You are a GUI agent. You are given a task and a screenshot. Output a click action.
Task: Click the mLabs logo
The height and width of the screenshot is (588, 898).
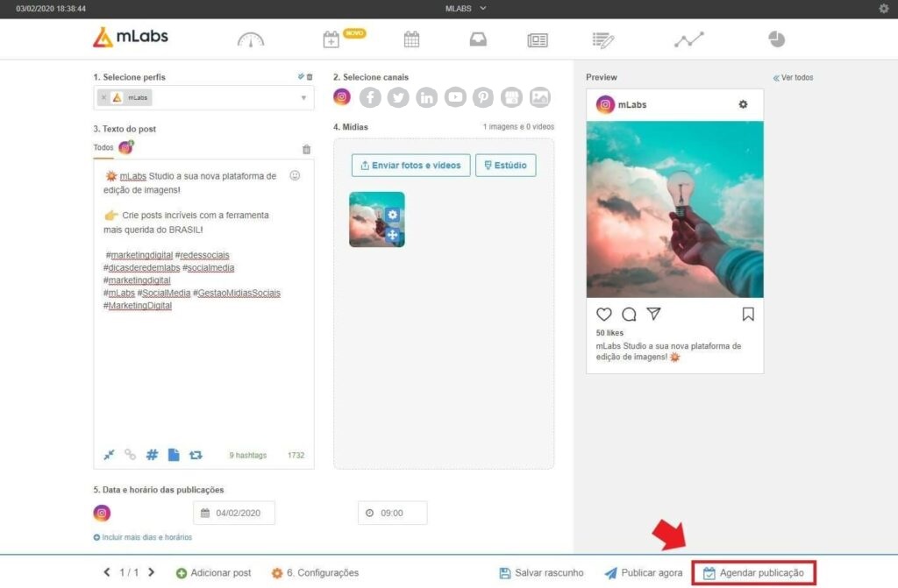tap(131, 37)
